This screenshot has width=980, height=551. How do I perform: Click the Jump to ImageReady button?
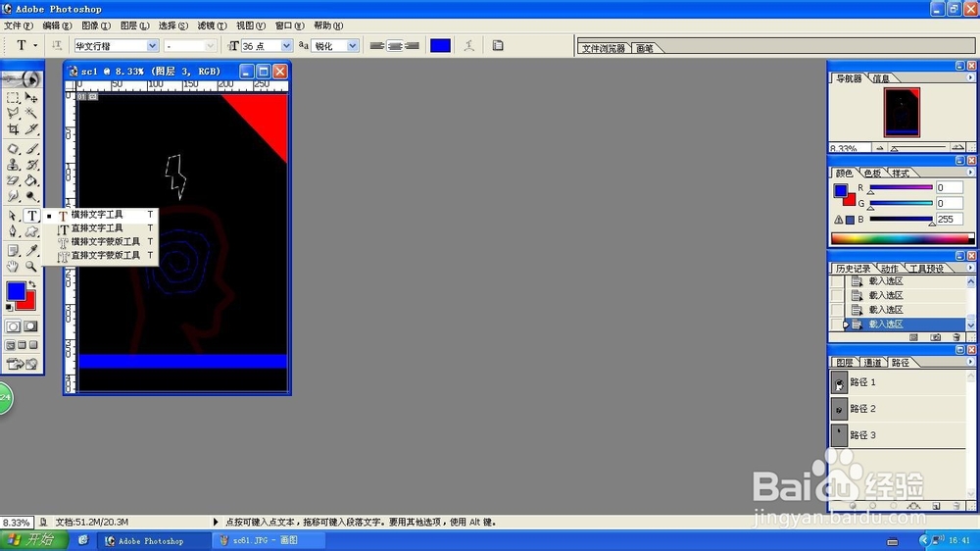(x=22, y=364)
